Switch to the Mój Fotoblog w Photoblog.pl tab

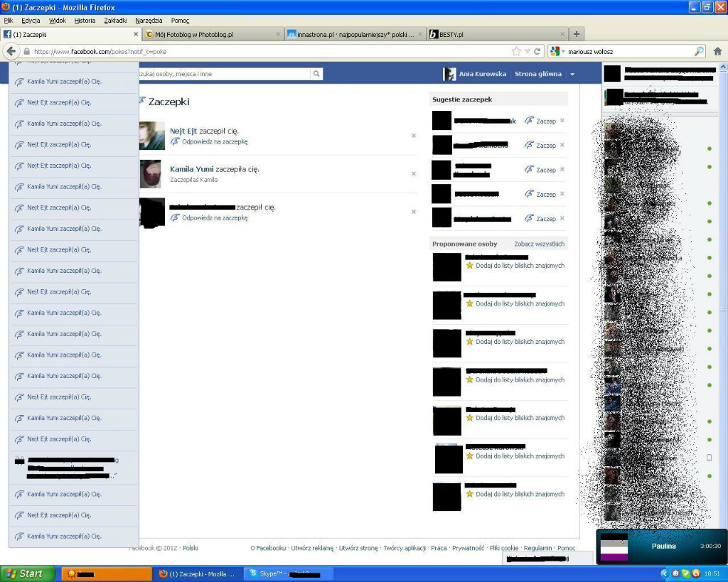click(x=213, y=34)
